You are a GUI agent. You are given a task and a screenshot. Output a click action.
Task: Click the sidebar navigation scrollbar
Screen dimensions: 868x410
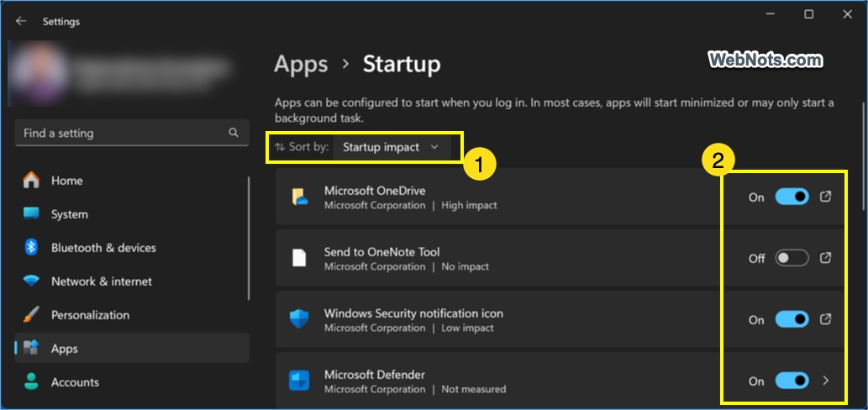coord(249,238)
